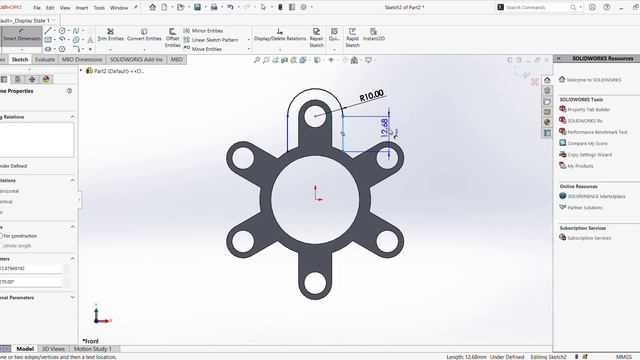Click Mirror Entities
The width and height of the screenshot is (640, 360).
pos(203,31)
